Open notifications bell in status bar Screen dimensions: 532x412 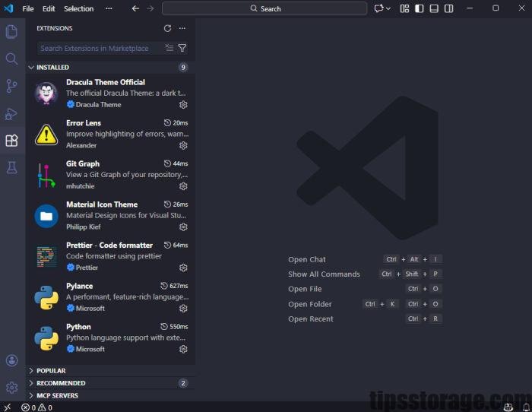pos(526,407)
